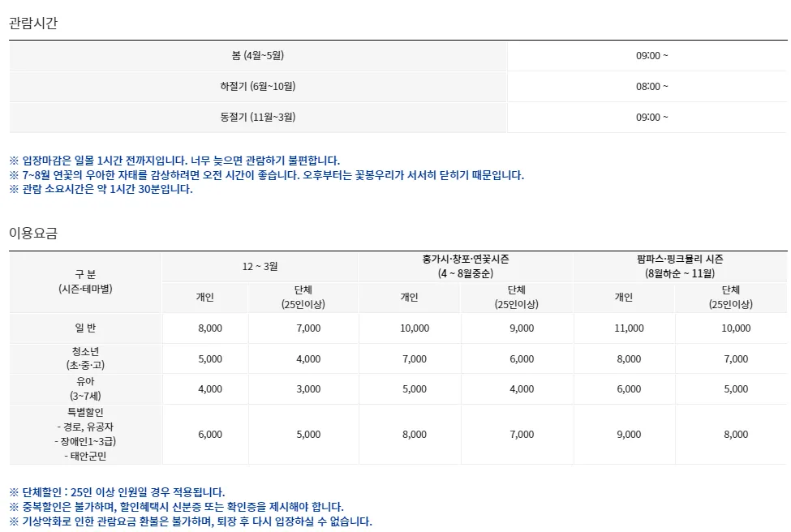Viewport: 791px width, 532px height.
Task: Click 일반 개인 price 10,000 in 홍가시 season
Action: click(415, 328)
